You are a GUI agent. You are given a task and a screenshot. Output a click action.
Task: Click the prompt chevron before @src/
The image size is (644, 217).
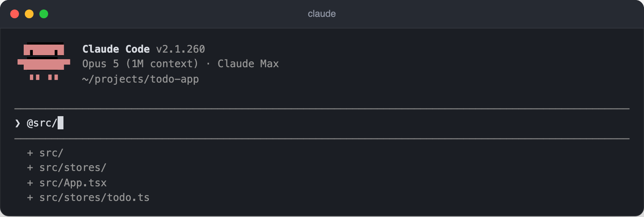click(18, 123)
